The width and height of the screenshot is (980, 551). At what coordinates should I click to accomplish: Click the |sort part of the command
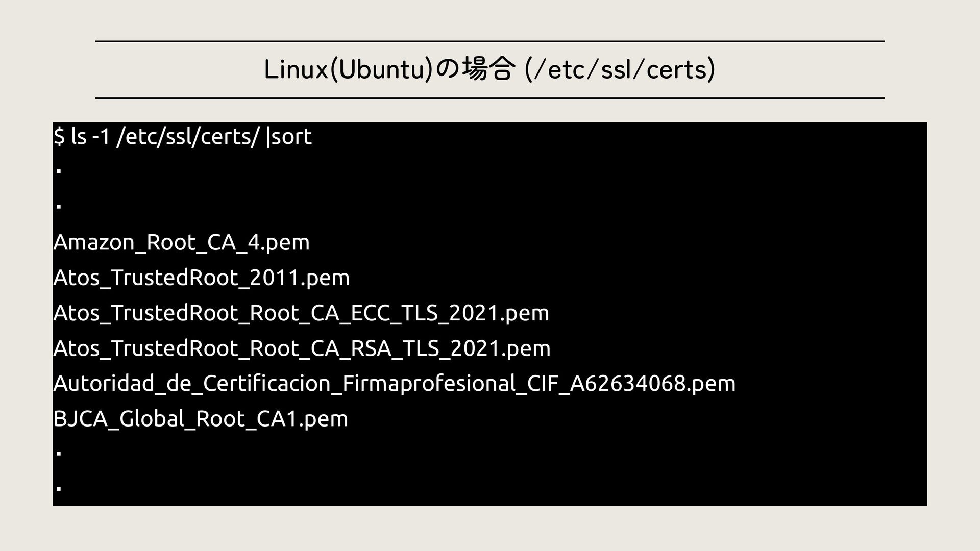click(x=289, y=136)
